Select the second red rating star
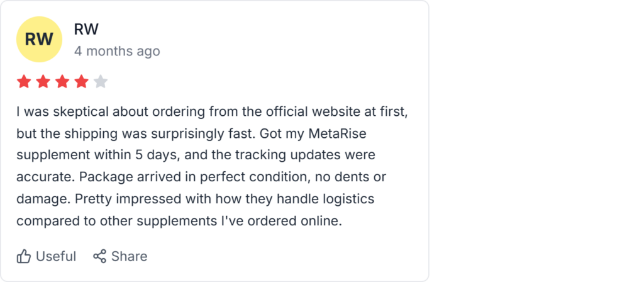644x282 pixels. (43, 82)
